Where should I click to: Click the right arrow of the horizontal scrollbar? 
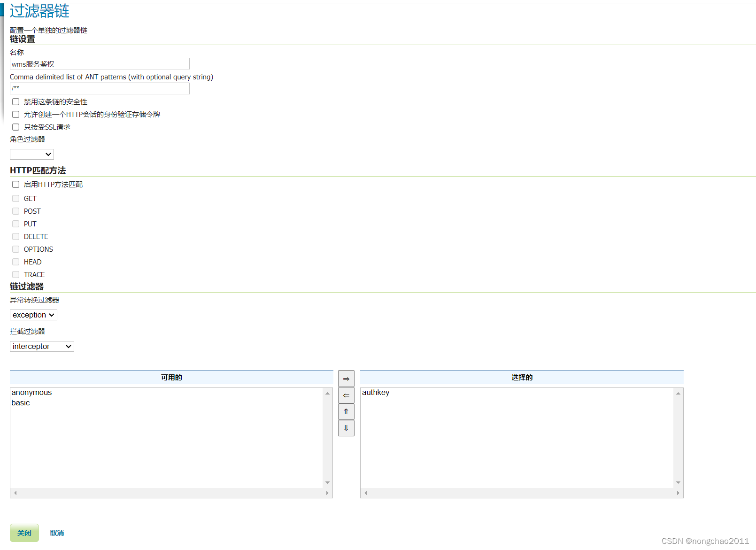tap(328, 493)
